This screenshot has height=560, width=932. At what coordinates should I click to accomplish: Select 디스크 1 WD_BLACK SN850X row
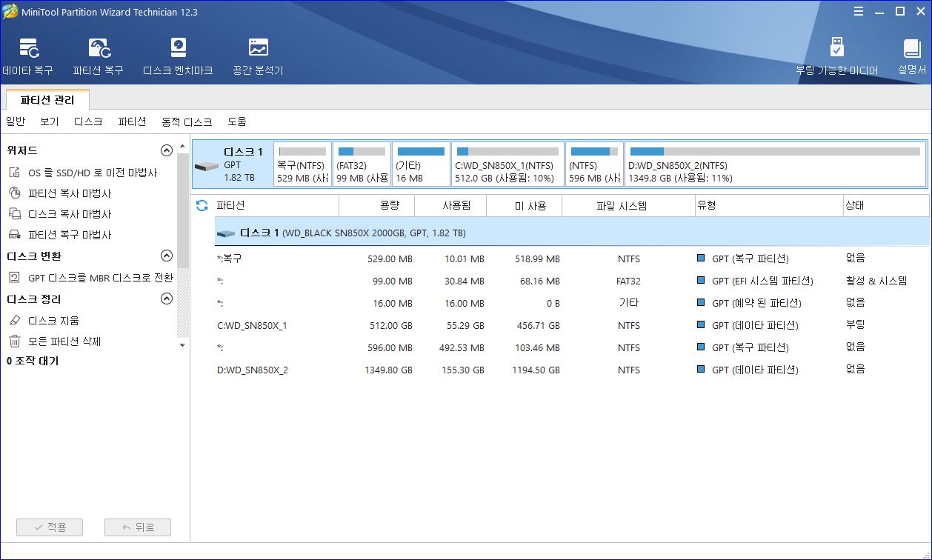click(572, 233)
